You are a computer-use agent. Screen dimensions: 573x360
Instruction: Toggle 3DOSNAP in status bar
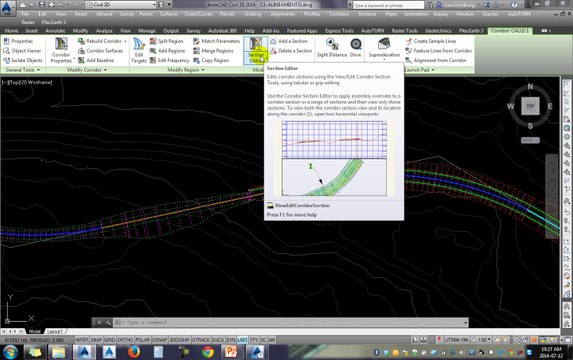coord(179,340)
